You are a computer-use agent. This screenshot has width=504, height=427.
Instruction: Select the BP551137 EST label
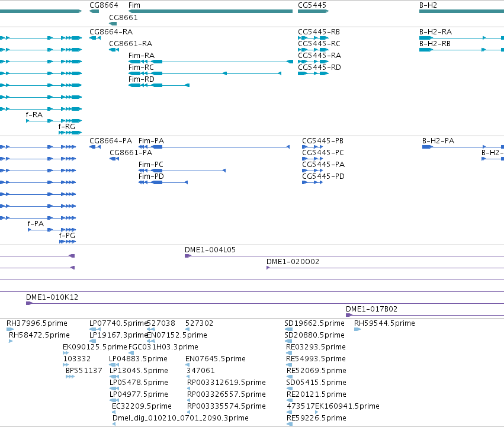84,371
